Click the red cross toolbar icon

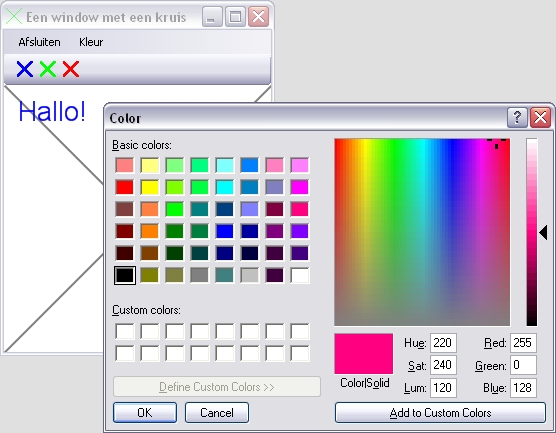coord(71,69)
